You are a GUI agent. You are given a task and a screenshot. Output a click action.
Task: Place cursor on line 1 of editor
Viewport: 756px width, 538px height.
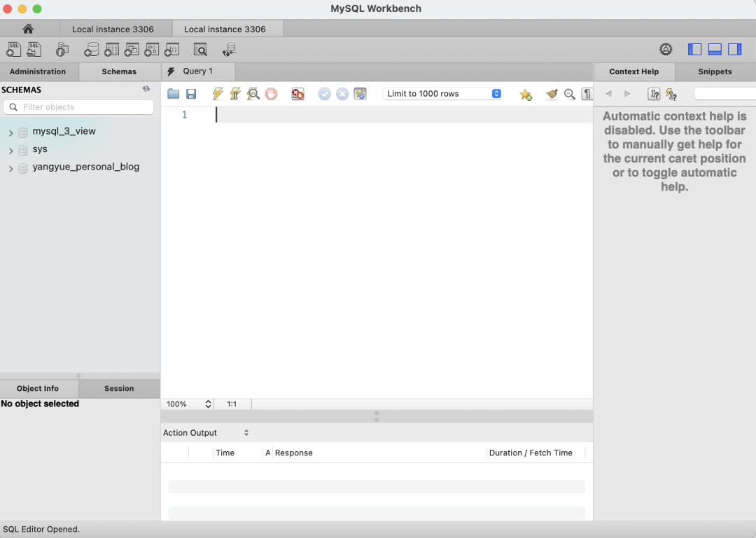(404, 114)
